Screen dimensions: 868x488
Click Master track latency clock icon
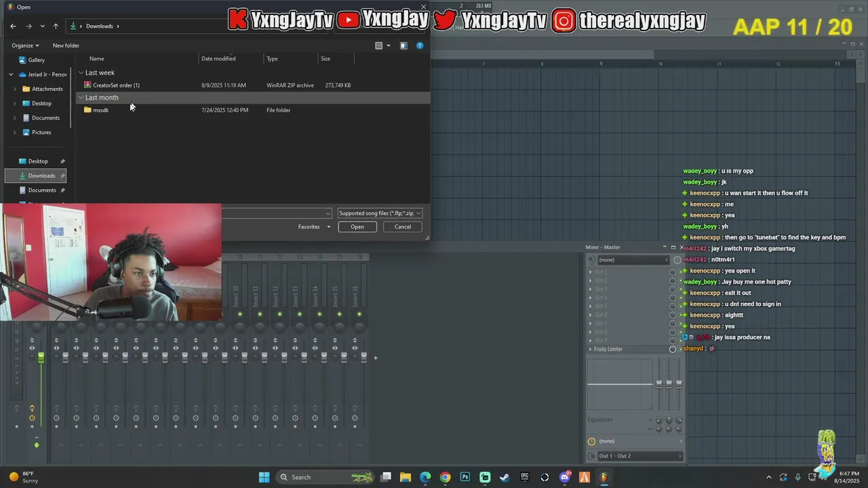click(x=32, y=418)
